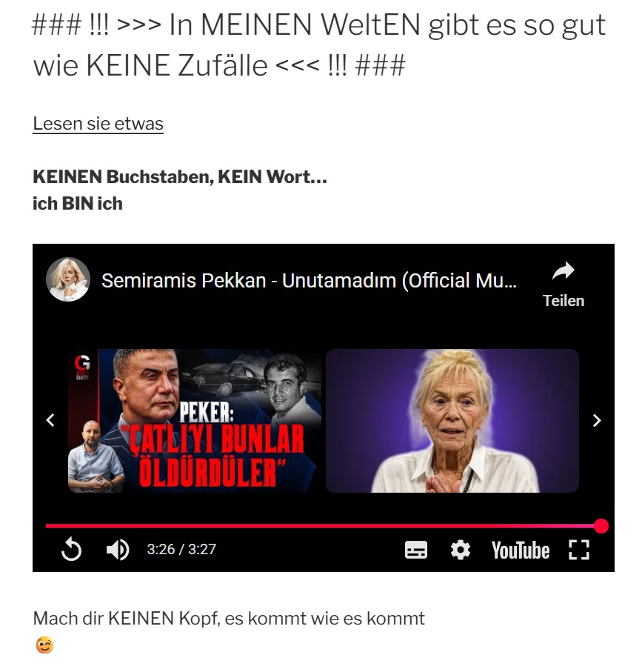Replay the video with the circular arrow

point(71,550)
